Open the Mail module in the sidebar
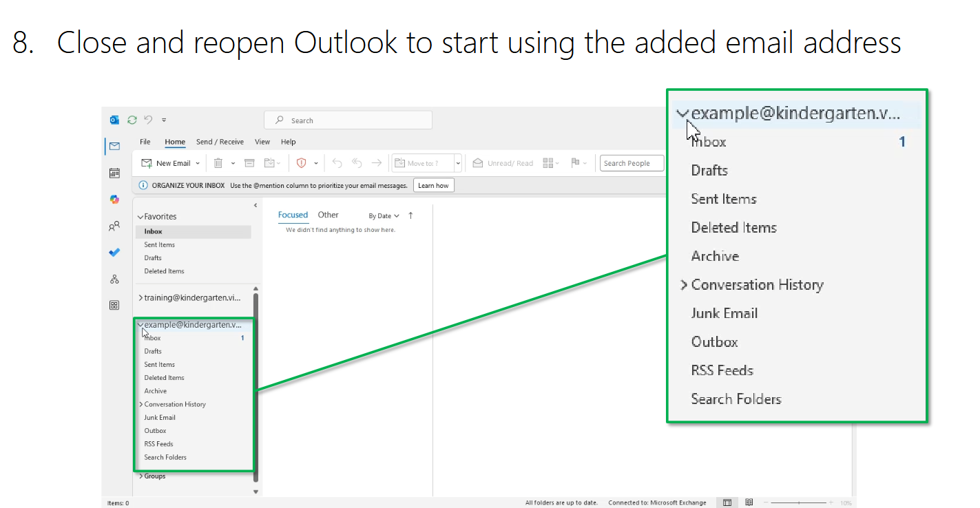Viewport: 980px width, 508px height. tap(114, 146)
